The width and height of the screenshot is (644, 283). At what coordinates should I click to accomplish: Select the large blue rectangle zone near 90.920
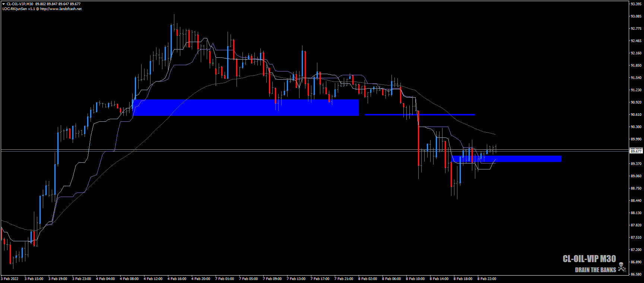pyautogui.click(x=246, y=108)
